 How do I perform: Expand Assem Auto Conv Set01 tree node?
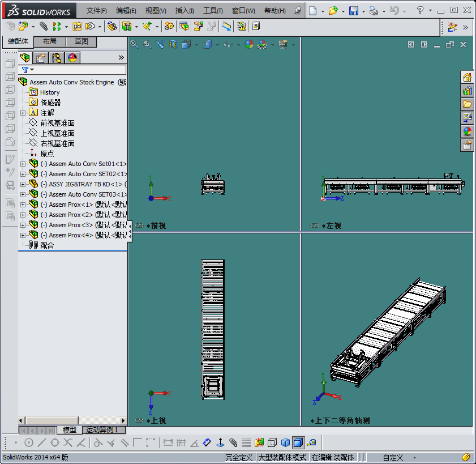tap(23, 164)
